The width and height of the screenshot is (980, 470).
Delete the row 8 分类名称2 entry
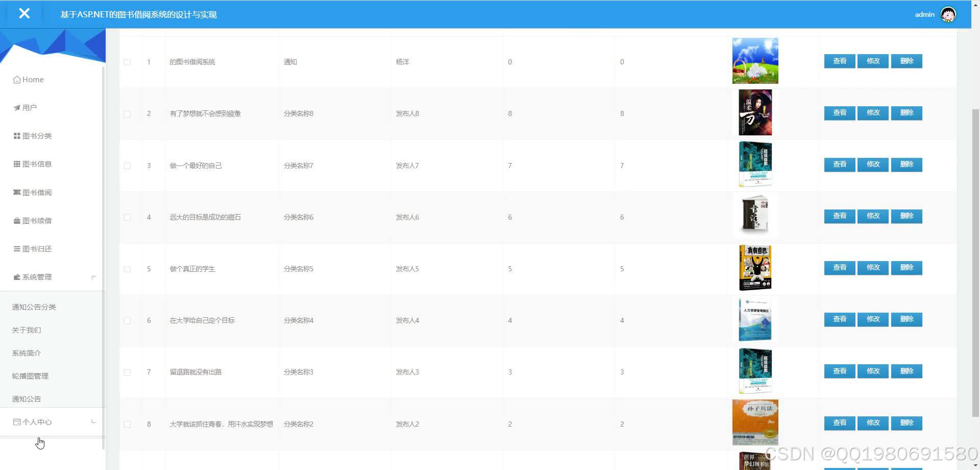coord(906,423)
